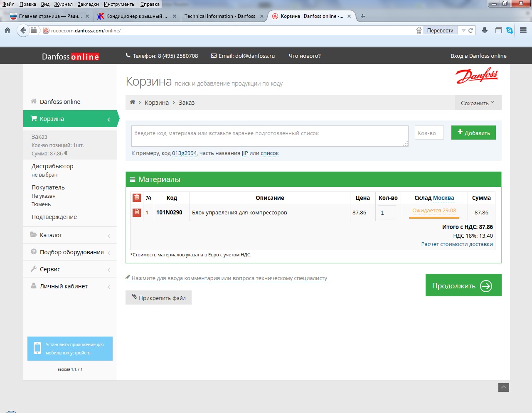This screenshot has height=413, width=532.
Task: Select the Дистрибьютор step in the sidebar
Action: [52, 166]
